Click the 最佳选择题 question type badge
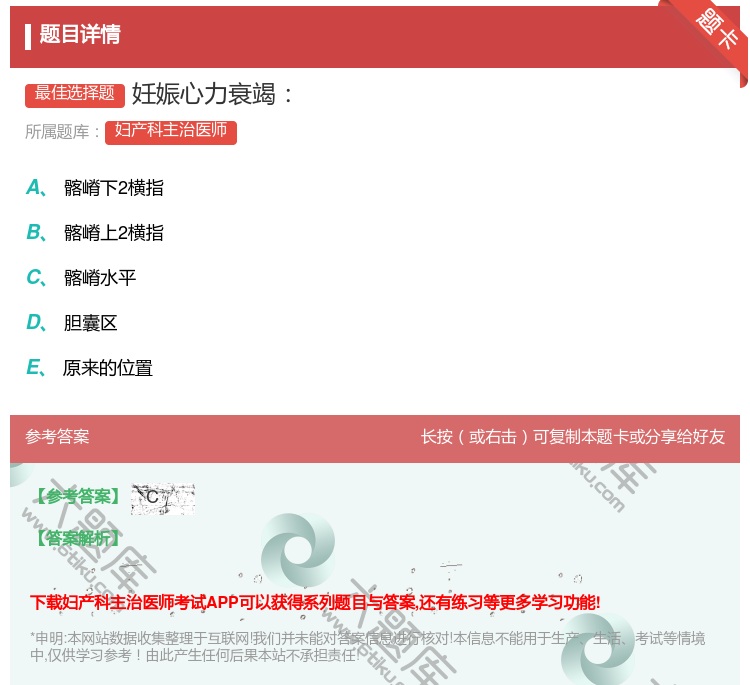 click(75, 94)
